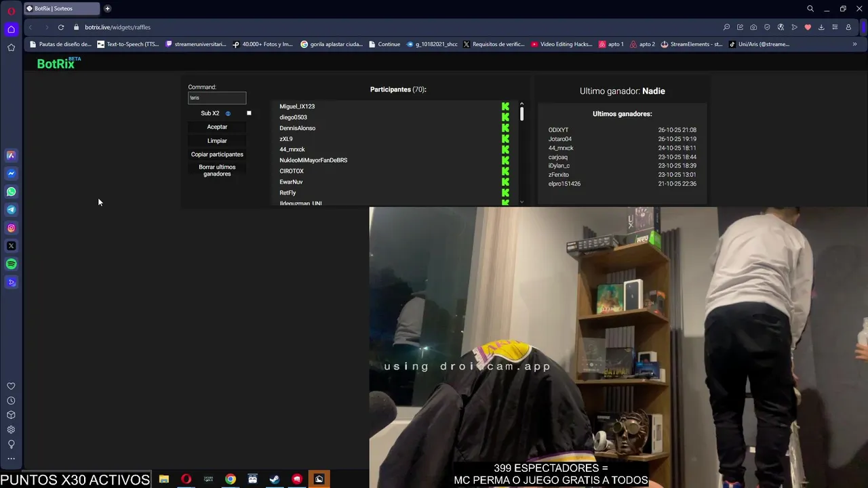
Task: Click the participants list scrollbar thumb
Action: pos(522,114)
